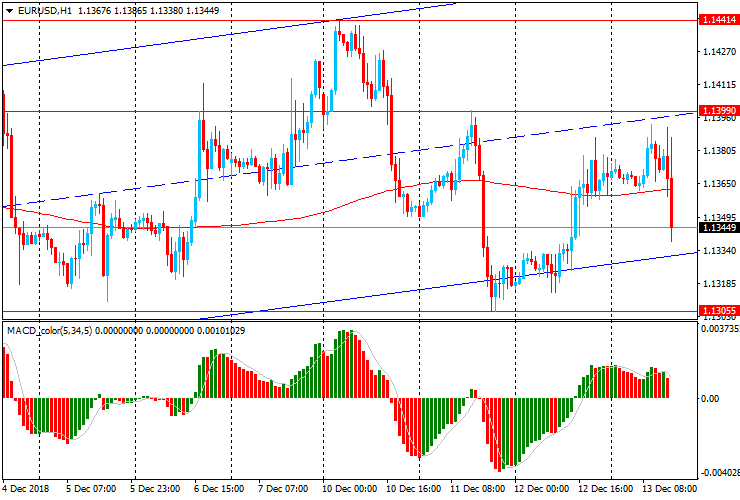
Task: Select the EURUSD,H1 chart title
Action: pyautogui.click(x=44, y=10)
